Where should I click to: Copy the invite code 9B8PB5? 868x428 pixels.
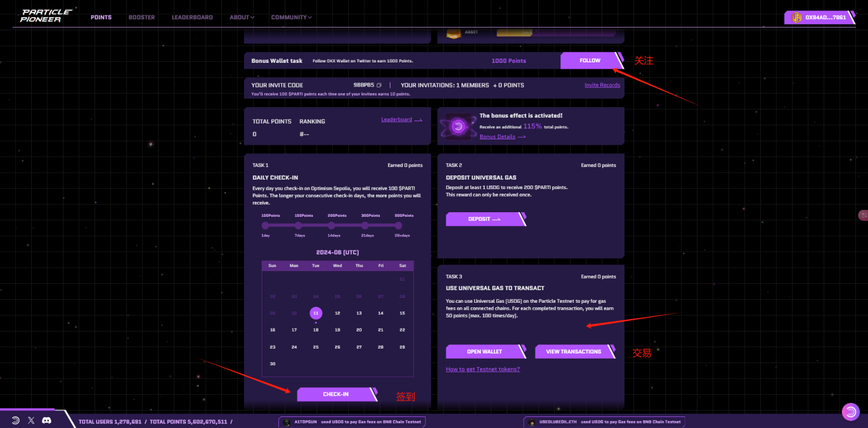[x=379, y=85]
